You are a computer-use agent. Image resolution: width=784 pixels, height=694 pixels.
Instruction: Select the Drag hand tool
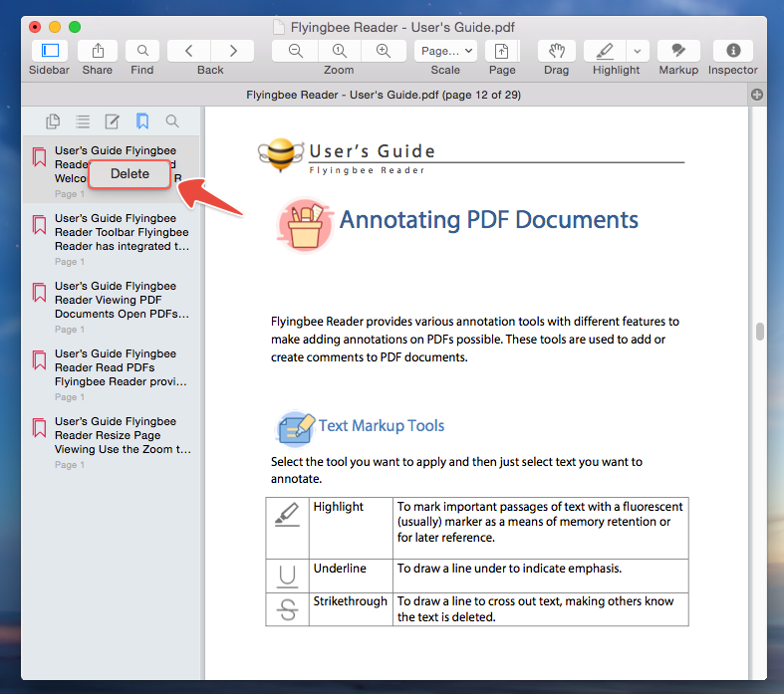point(557,51)
